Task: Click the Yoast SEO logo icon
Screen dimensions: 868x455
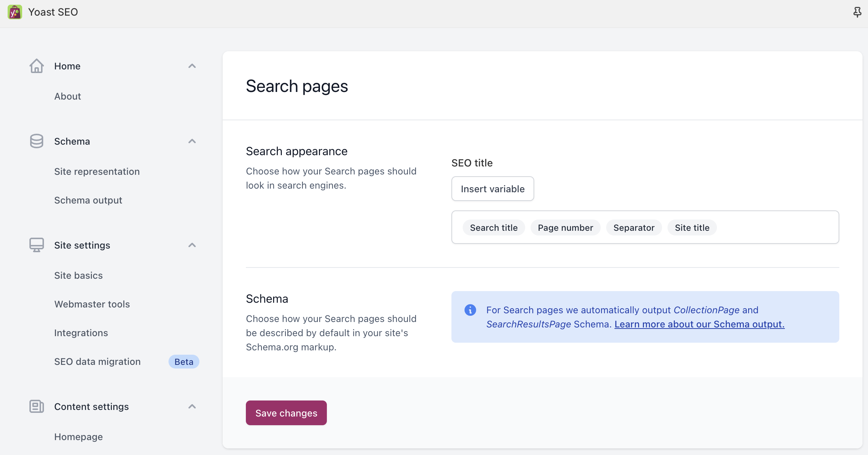Action: pyautogui.click(x=15, y=12)
